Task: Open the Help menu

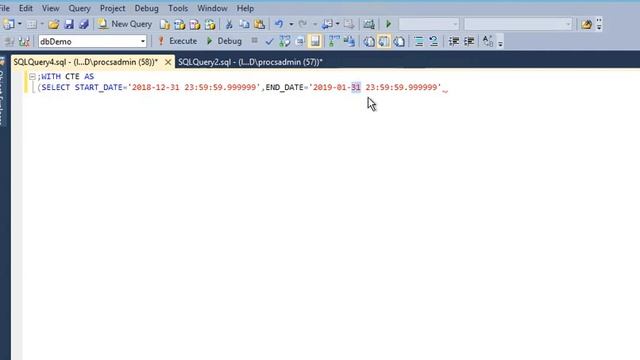Action: pos(245,8)
